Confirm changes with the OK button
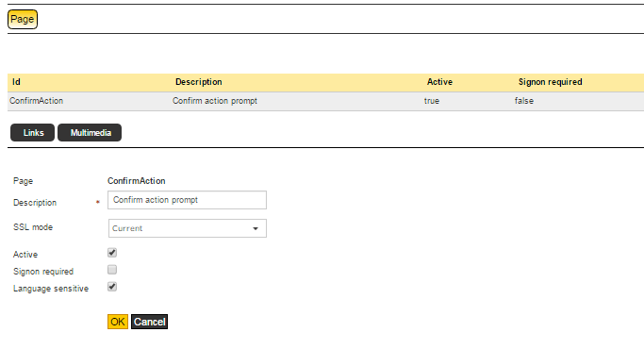 pyautogui.click(x=118, y=322)
